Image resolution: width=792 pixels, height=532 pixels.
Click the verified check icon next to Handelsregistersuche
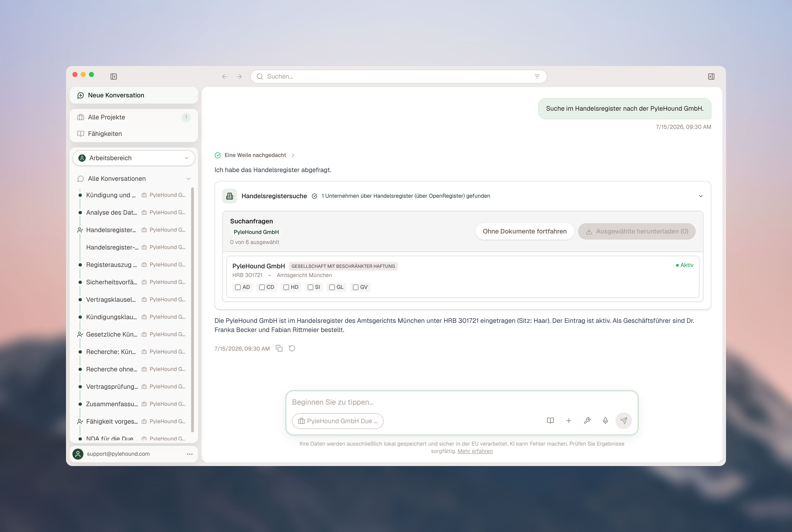315,196
